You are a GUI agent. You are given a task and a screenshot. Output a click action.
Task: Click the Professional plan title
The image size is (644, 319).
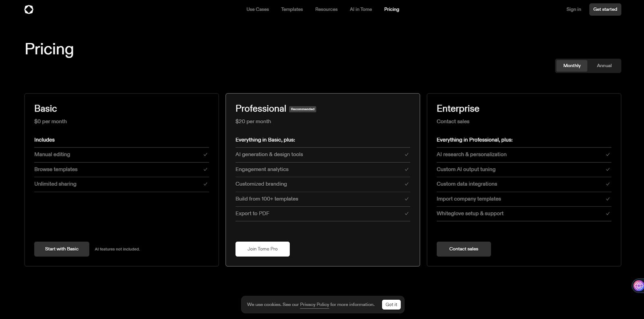261,109
